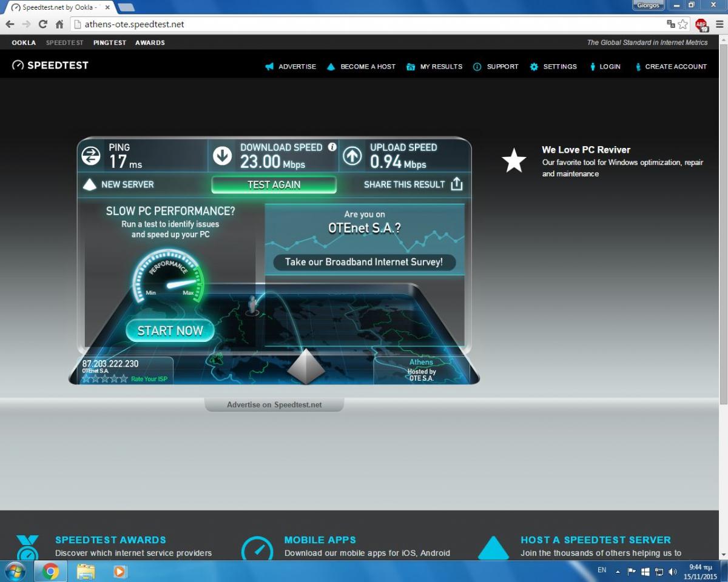
Task: Click HOST A SPEEDTEST SERVER heading
Action: [596, 540]
